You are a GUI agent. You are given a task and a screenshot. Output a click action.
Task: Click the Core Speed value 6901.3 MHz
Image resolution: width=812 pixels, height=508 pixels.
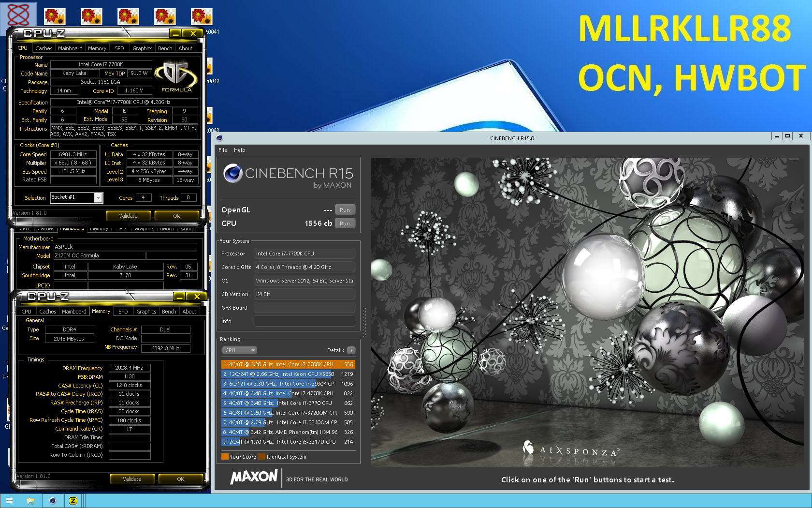point(73,154)
